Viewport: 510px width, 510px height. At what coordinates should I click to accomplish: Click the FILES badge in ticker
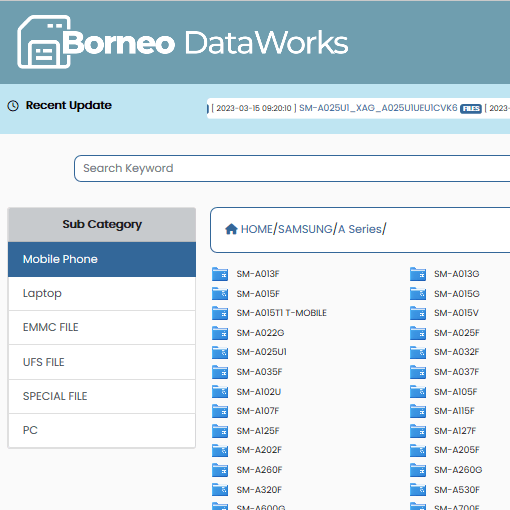click(x=471, y=109)
